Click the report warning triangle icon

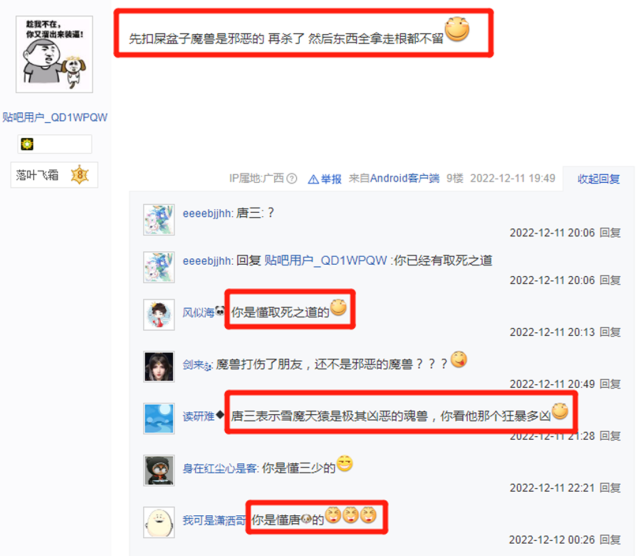[x=313, y=179]
